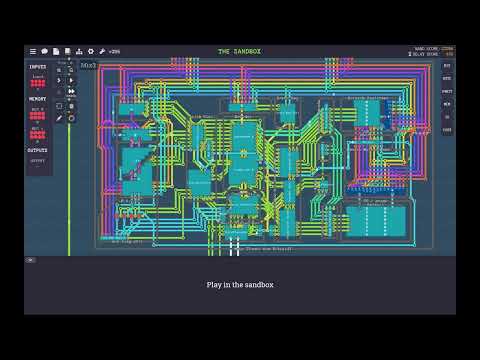Open the chat speech-bubble icon
480x360 pixels.
44,51
